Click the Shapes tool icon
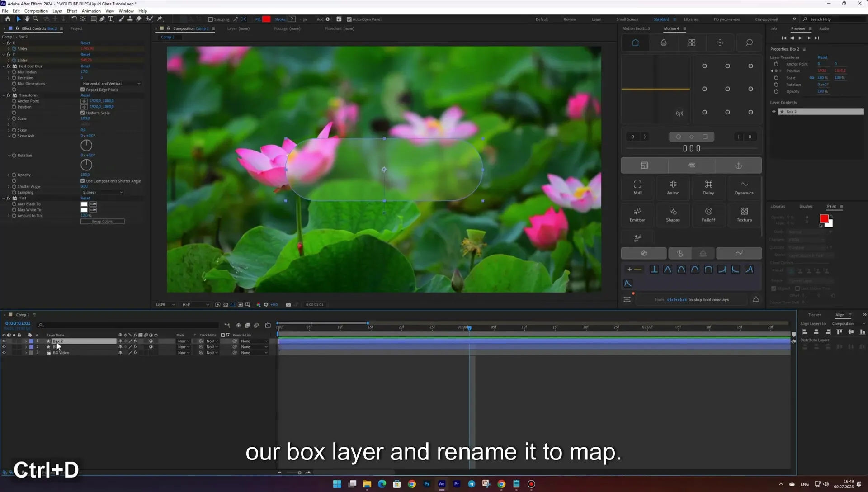 click(673, 214)
